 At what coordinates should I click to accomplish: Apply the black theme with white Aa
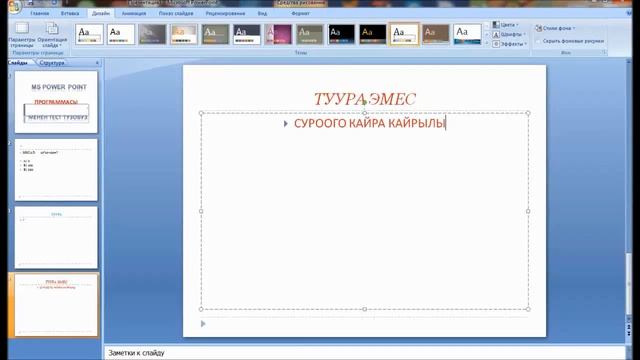coord(341,34)
